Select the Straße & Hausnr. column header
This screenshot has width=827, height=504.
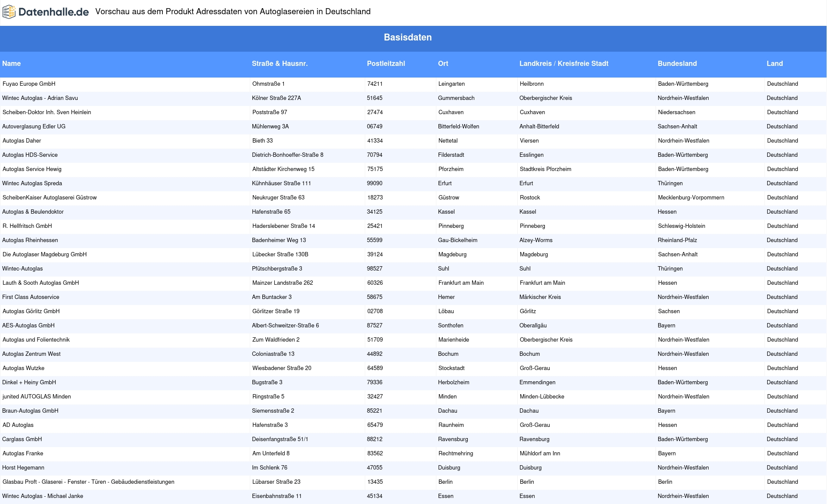(280, 63)
